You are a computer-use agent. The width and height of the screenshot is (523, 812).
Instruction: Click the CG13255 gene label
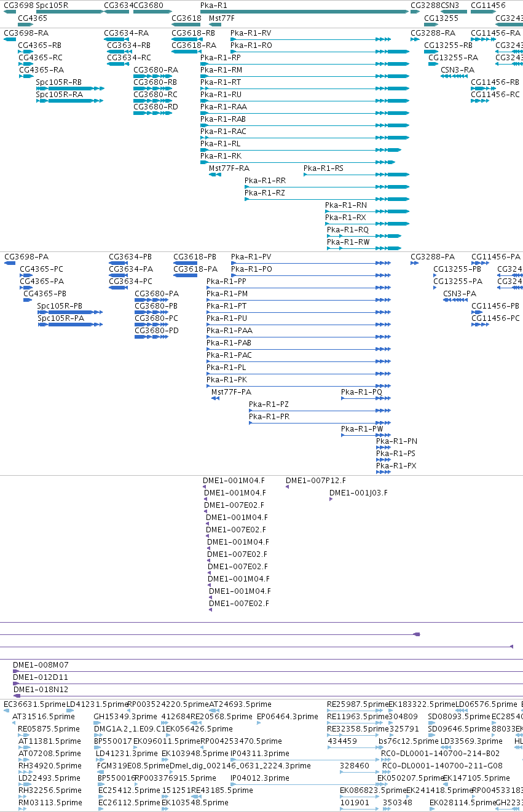pyautogui.click(x=441, y=18)
